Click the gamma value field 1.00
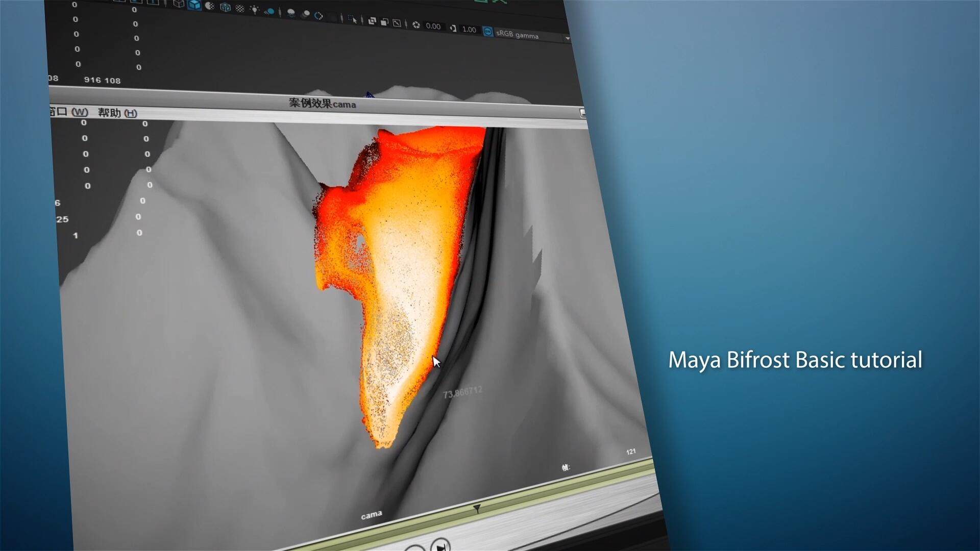 click(469, 30)
